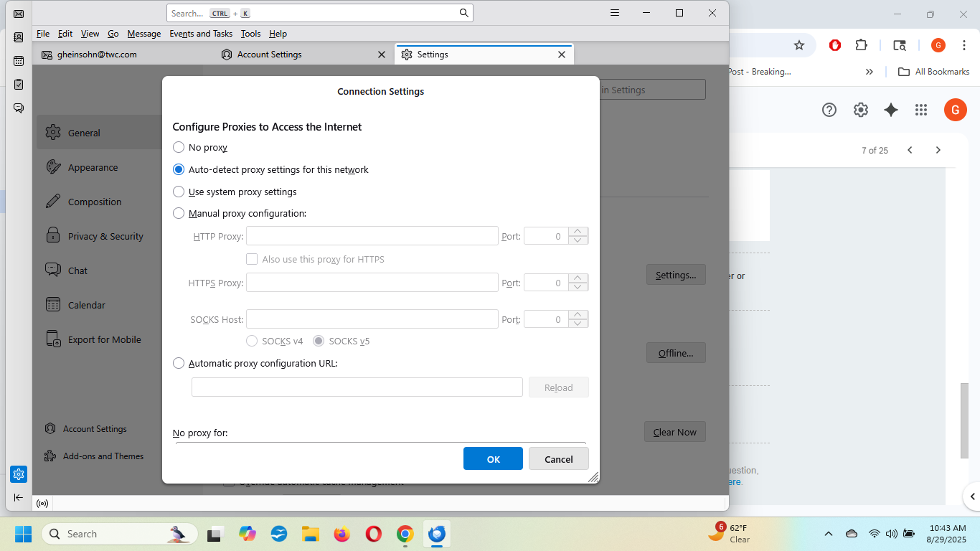Click OK to confirm connection settings
The height and width of the screenshot is (551, 980).
[493, 459]
